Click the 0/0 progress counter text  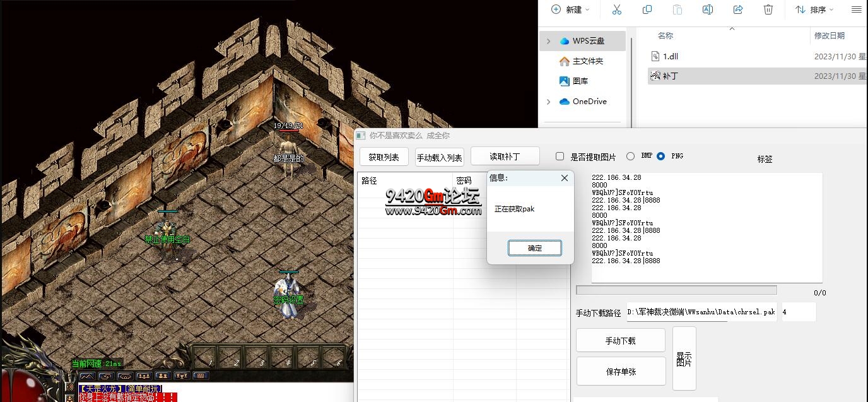(820, 293)
